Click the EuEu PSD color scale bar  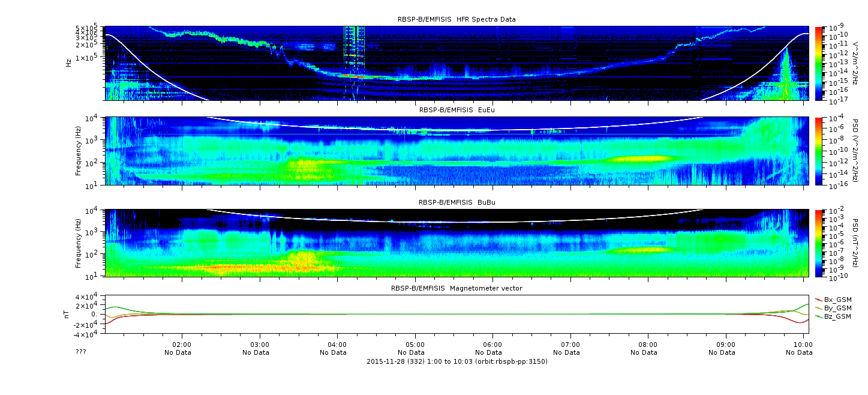819,151
